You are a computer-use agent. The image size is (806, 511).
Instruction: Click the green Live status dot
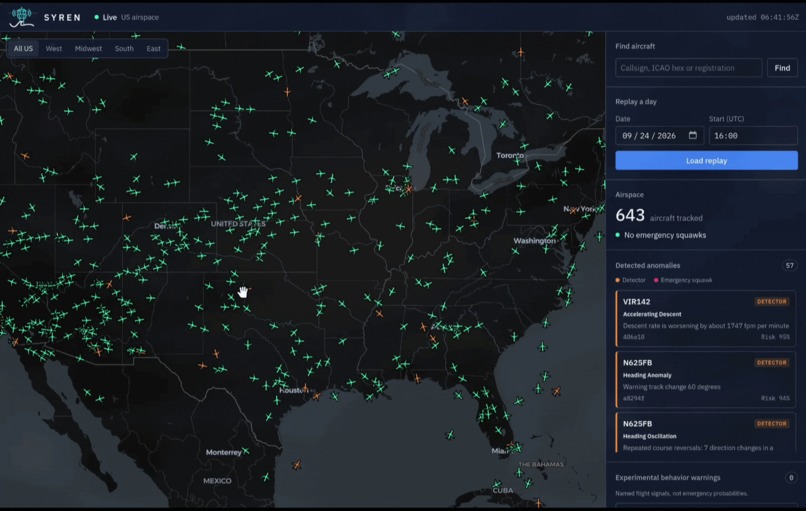click(x=96, y=17)
